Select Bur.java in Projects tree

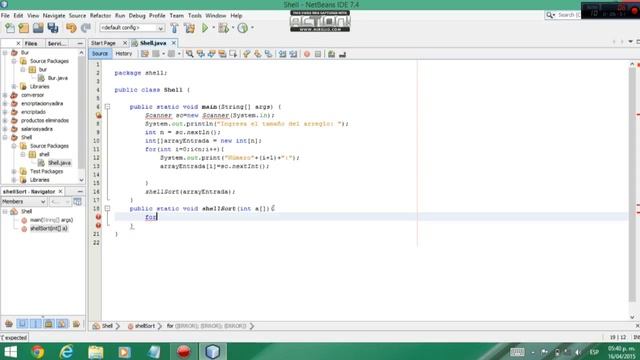pos(58,78)
